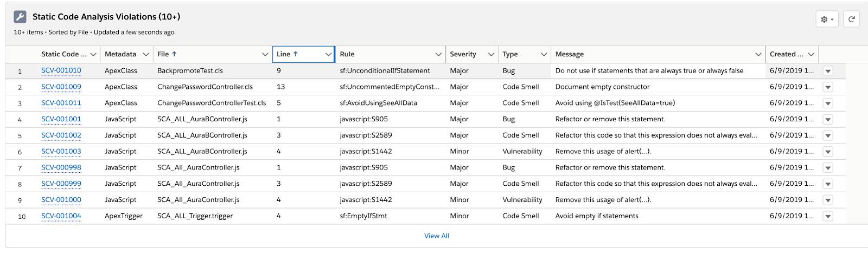868x254 pixels.
Task: Show row actions for SCV-001002
Action: pyautogui.click(x=828, y=136)
